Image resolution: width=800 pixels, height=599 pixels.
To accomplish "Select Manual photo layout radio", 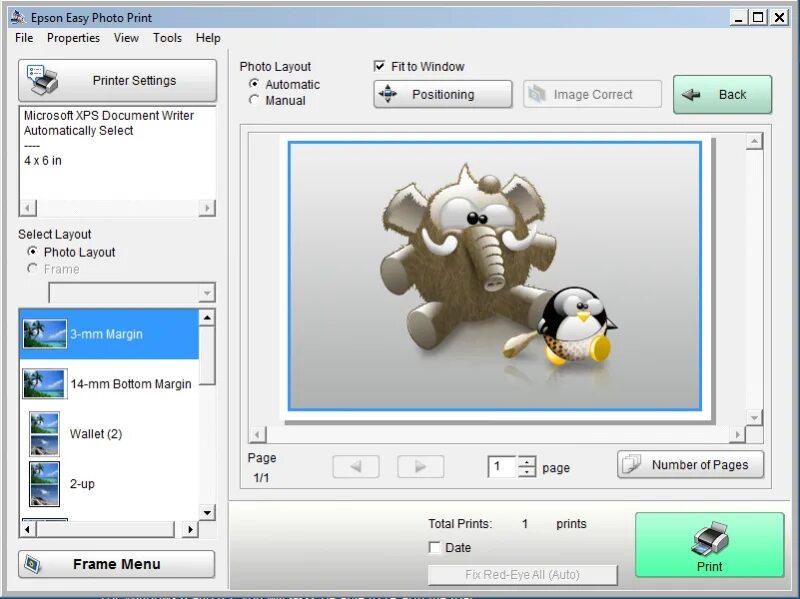I will point(254,99).
